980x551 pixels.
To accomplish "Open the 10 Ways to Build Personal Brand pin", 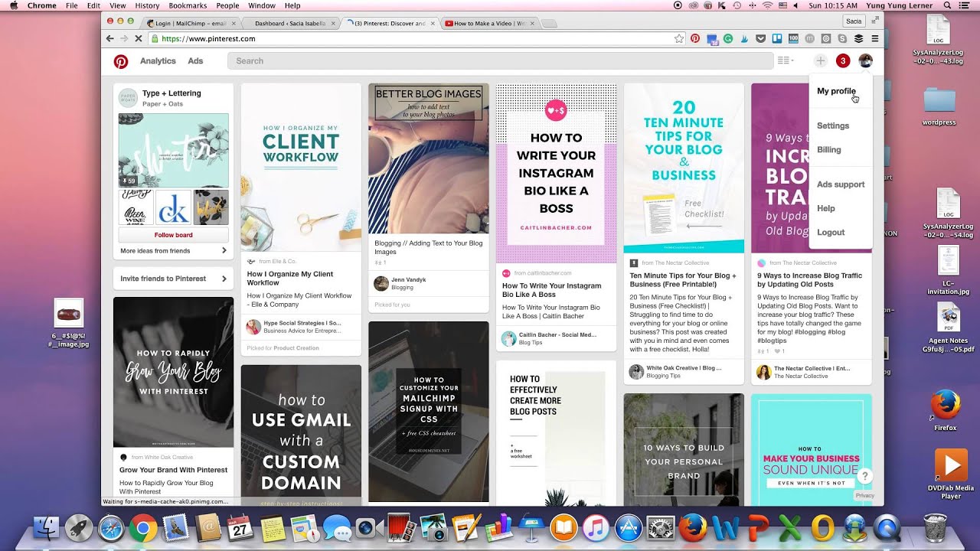I will point(684,449).
